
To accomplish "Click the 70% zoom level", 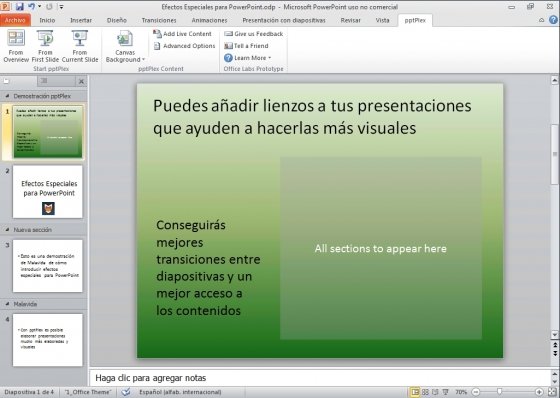I will point(461,392).
